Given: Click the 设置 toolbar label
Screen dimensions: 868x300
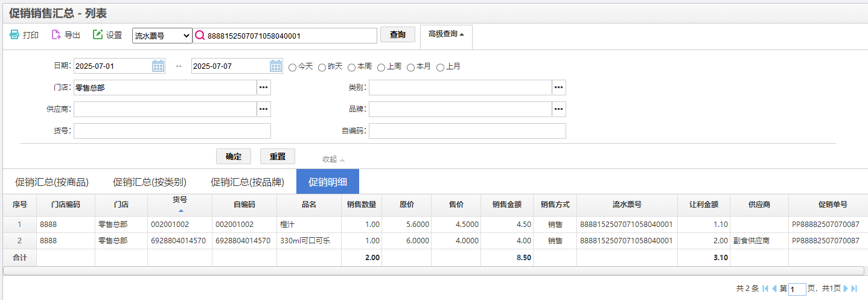Looking at the screenshot, I should (114, 35).
